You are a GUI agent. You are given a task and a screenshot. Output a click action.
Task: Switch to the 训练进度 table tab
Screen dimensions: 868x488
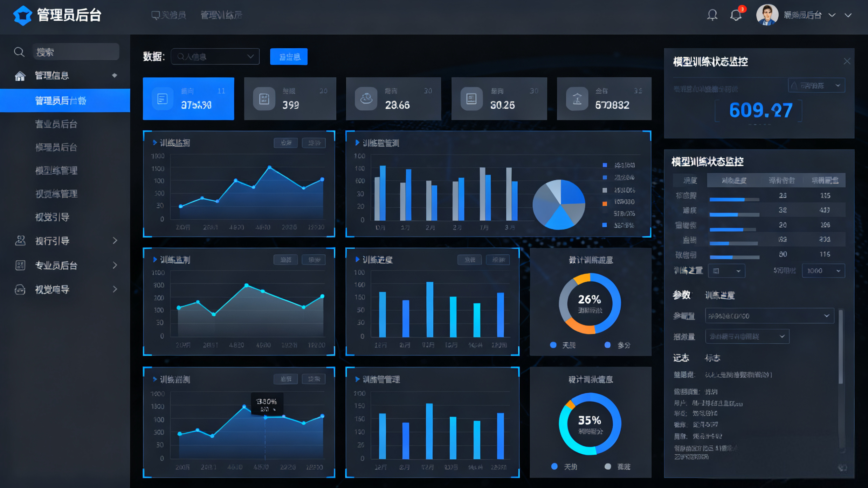(734, 180)
